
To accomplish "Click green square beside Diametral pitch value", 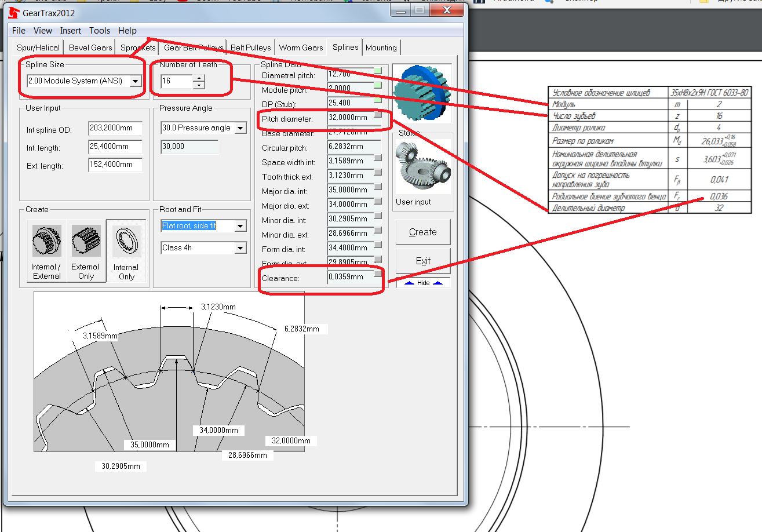I will pos(378,71).
